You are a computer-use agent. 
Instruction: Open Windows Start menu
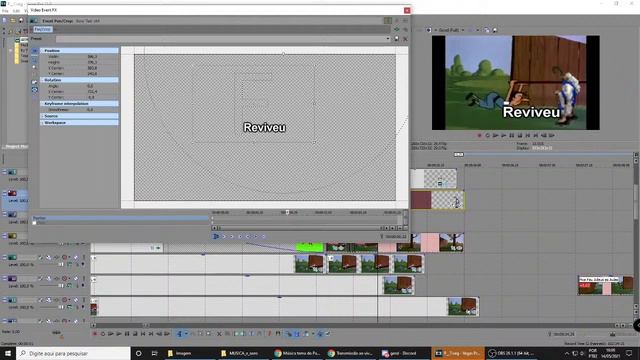8,353
